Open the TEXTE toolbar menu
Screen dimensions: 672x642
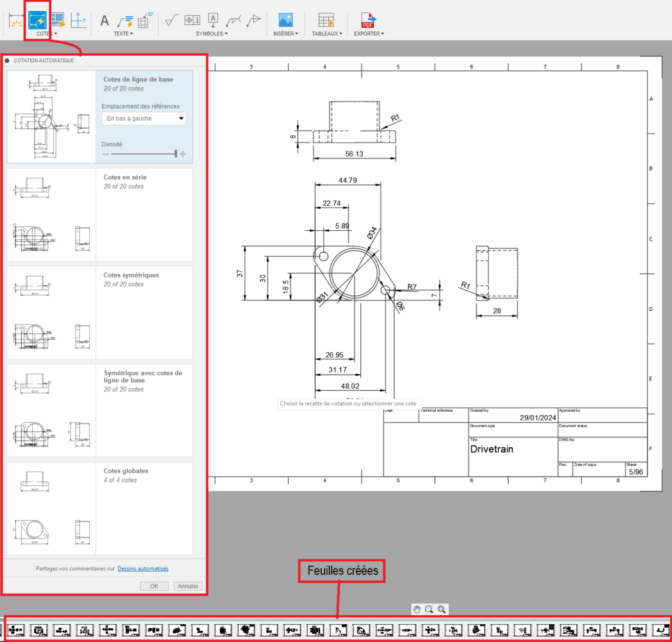coord(123,33)
